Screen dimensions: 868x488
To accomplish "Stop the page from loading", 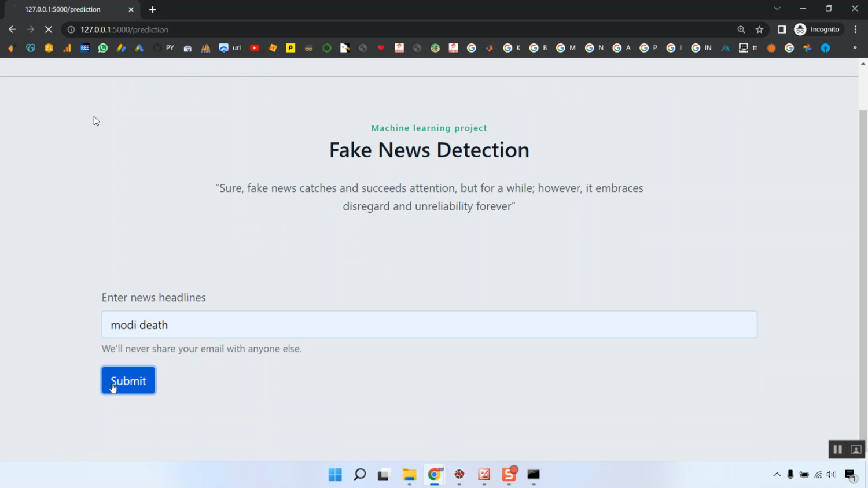I will click(49, 29).
